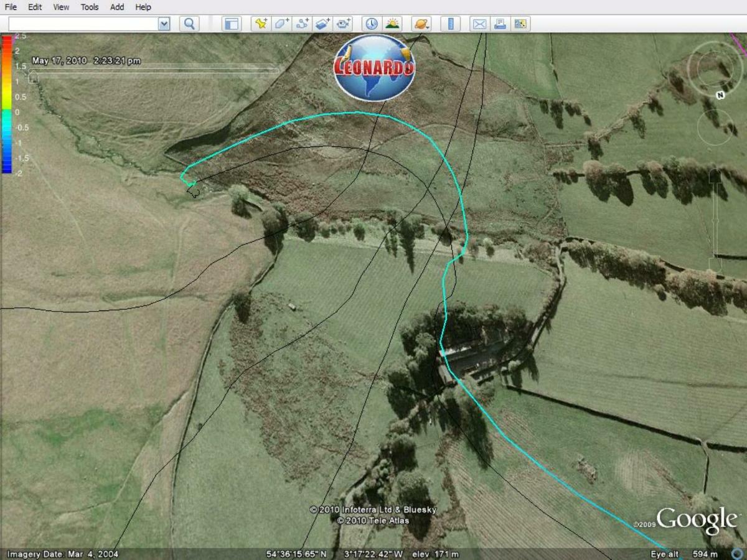Click the magnifier Search button
The width and height of the screenshot is (747, 560).
[x=188, y=24]
